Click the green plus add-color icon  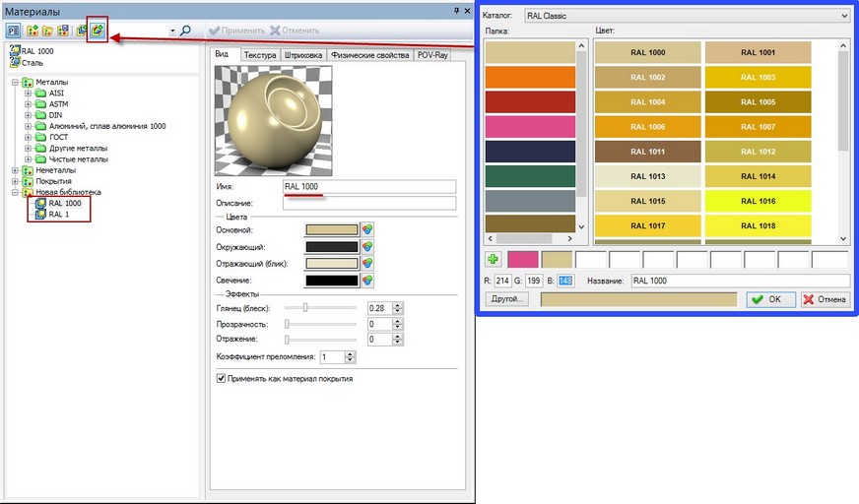pos(494,260)
